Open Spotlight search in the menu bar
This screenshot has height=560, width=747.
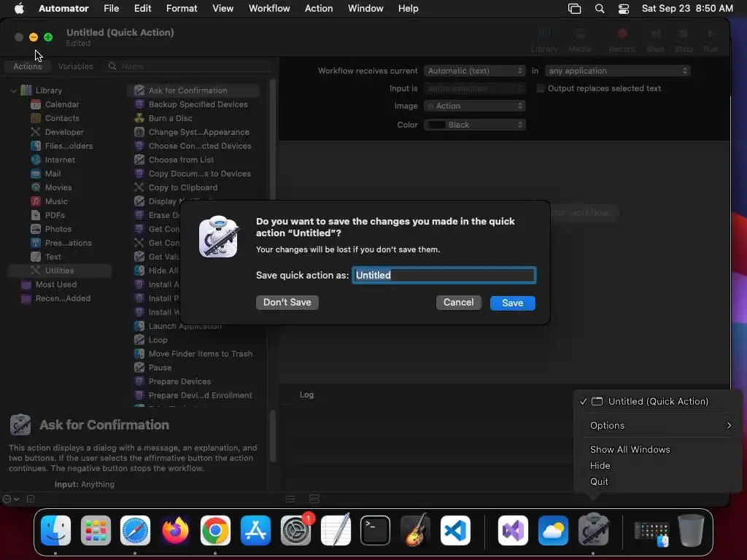(x=600, y=9)
